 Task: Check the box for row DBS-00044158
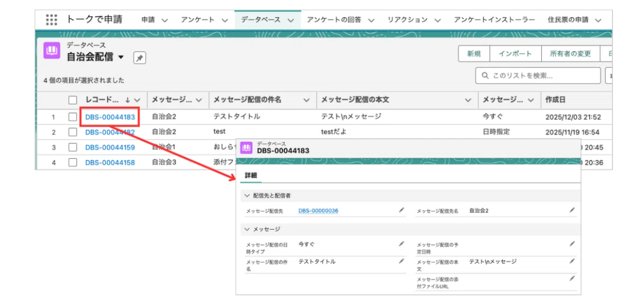pyautogui.click(x=73, y=163)
